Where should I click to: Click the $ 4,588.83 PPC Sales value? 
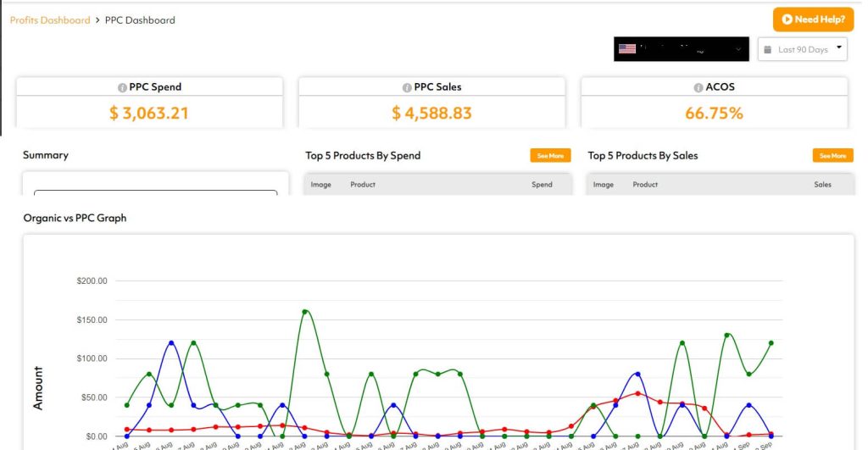pyautogui.click(x=431, y=113)
